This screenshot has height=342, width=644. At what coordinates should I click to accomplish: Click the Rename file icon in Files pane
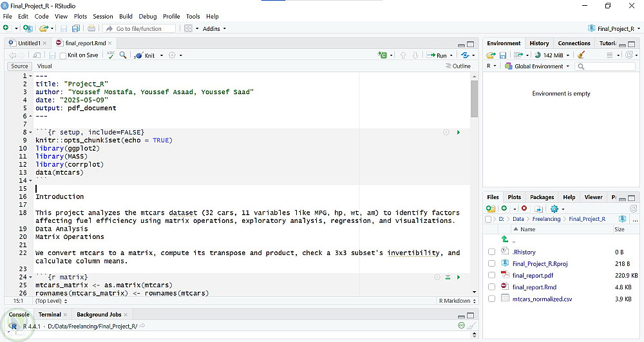click(x=539, y=209)
